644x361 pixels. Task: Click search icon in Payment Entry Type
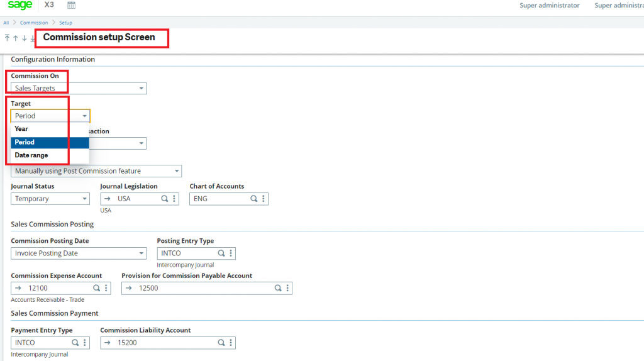pyautogui.click(x=75, y=343)
